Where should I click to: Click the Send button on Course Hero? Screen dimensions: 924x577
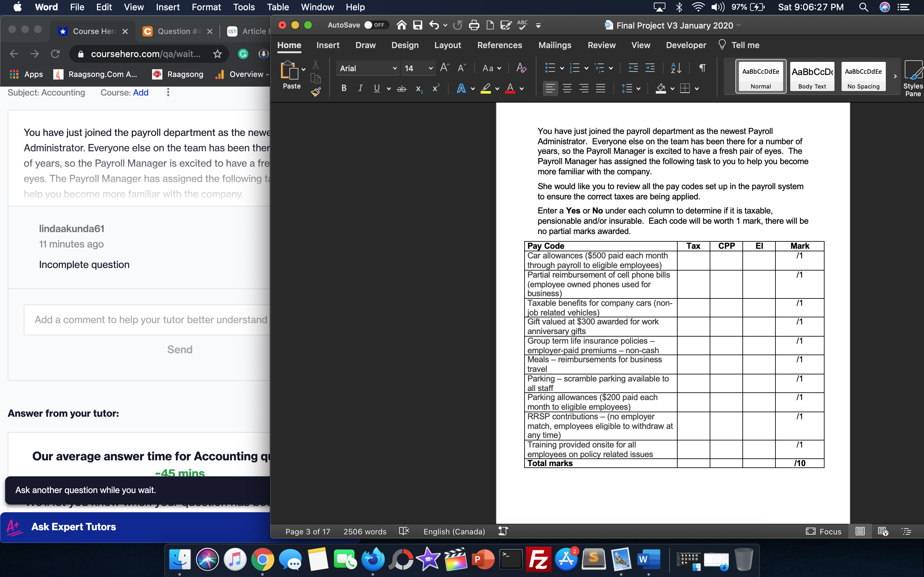[x=179, y=349]
